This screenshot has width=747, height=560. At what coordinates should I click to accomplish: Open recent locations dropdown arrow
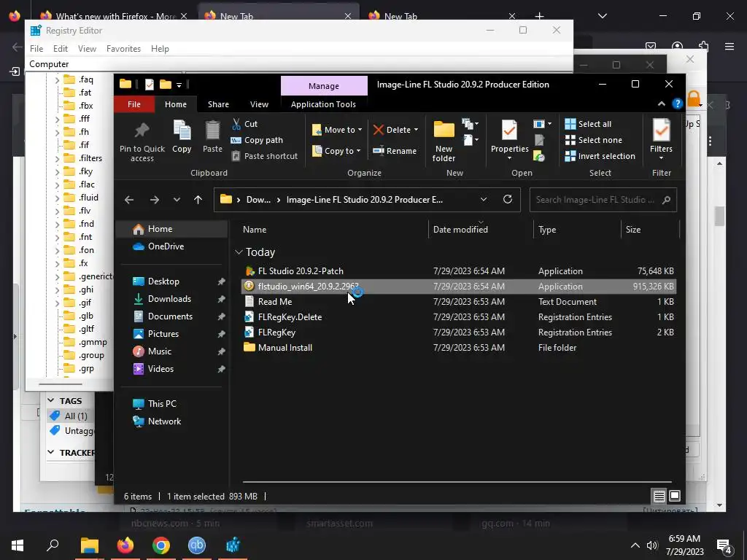[x=177, y=200]
